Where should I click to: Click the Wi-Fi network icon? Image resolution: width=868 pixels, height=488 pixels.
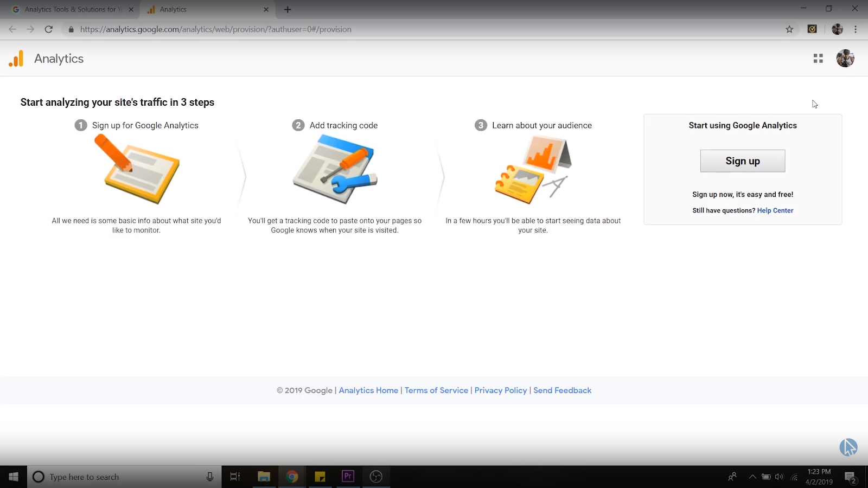pos(794,477)
